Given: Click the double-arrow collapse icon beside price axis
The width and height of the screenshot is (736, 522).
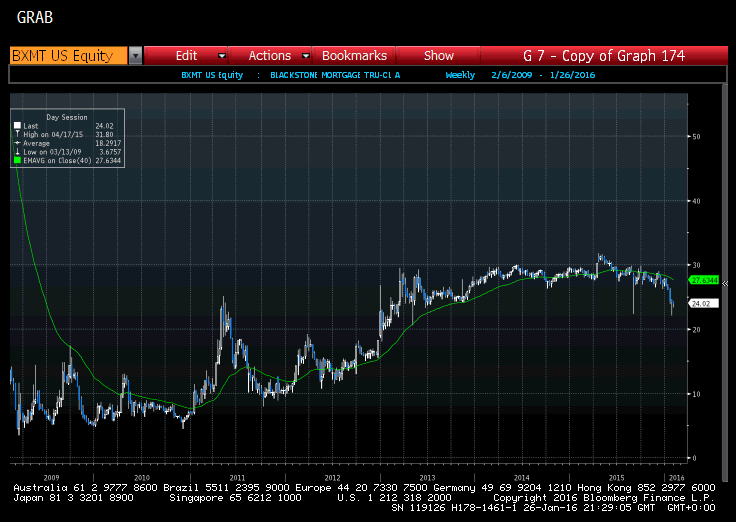Looking at the screenshot, I should click(725, 283).
